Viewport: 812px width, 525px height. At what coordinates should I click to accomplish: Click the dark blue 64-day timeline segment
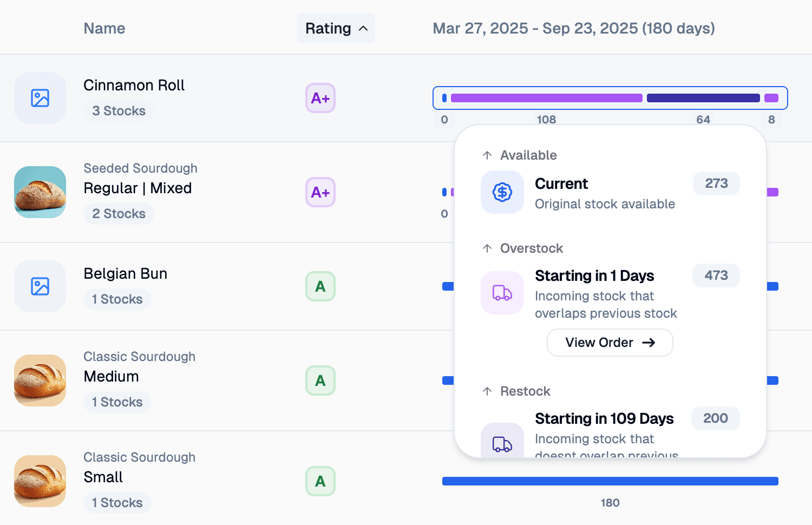[x=703, y=98]
